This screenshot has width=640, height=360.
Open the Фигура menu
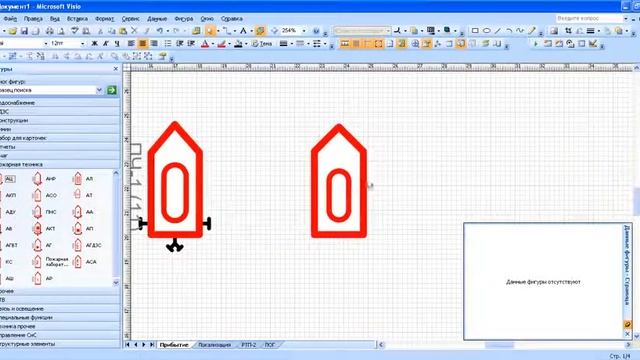click(x=183, y=19)
